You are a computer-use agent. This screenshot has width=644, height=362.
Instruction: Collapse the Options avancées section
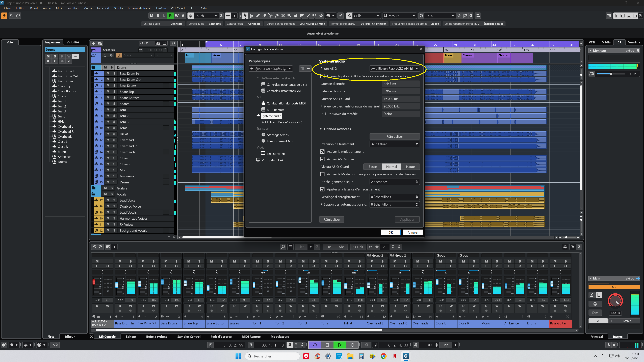(321, 129)
